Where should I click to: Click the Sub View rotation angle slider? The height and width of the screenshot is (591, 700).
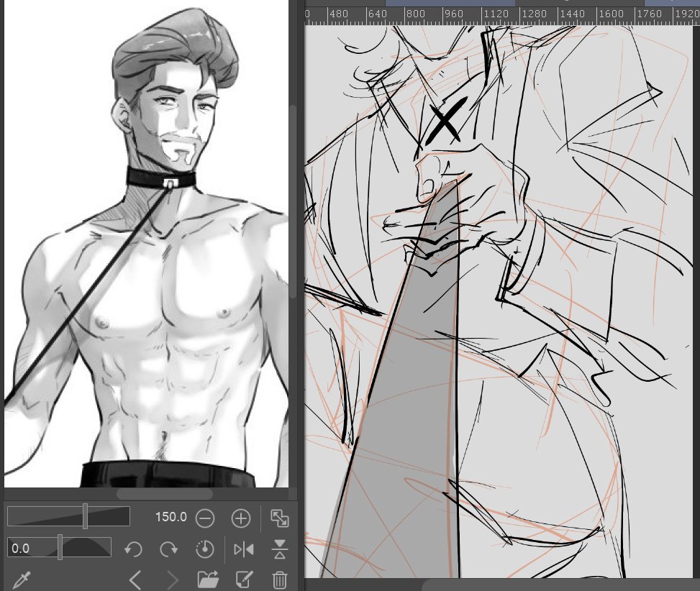pos(59,548)
